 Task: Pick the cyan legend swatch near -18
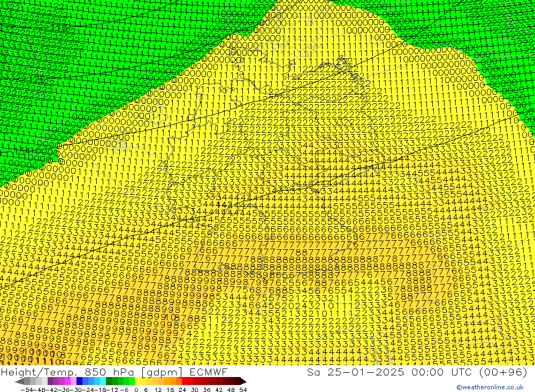click(103, 381)
